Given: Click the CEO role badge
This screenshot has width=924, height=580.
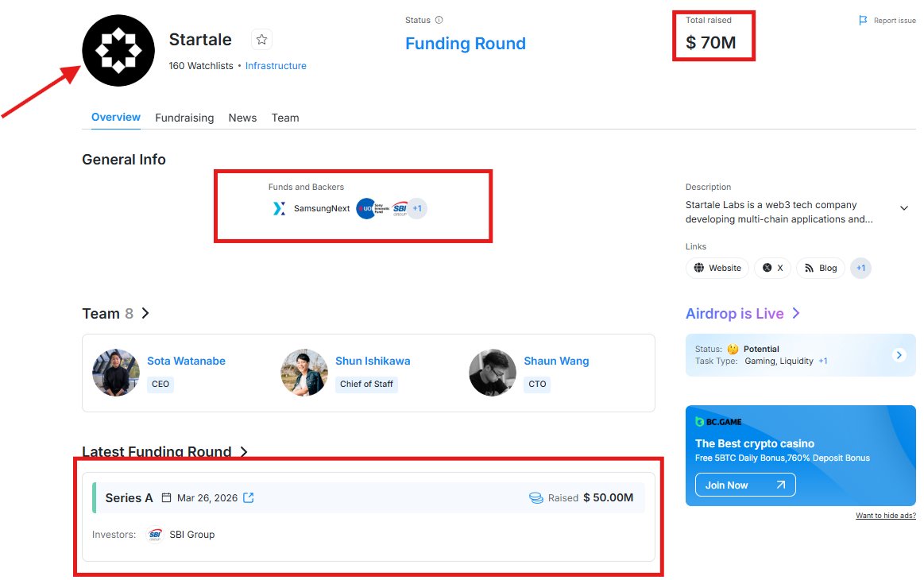Looking at the screenshot, I should (160, 385).
